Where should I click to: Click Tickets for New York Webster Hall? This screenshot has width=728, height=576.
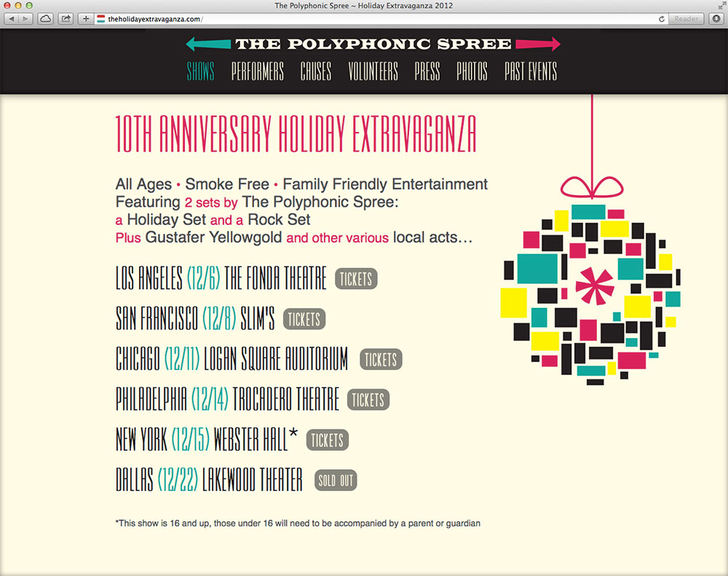(328, 440)
